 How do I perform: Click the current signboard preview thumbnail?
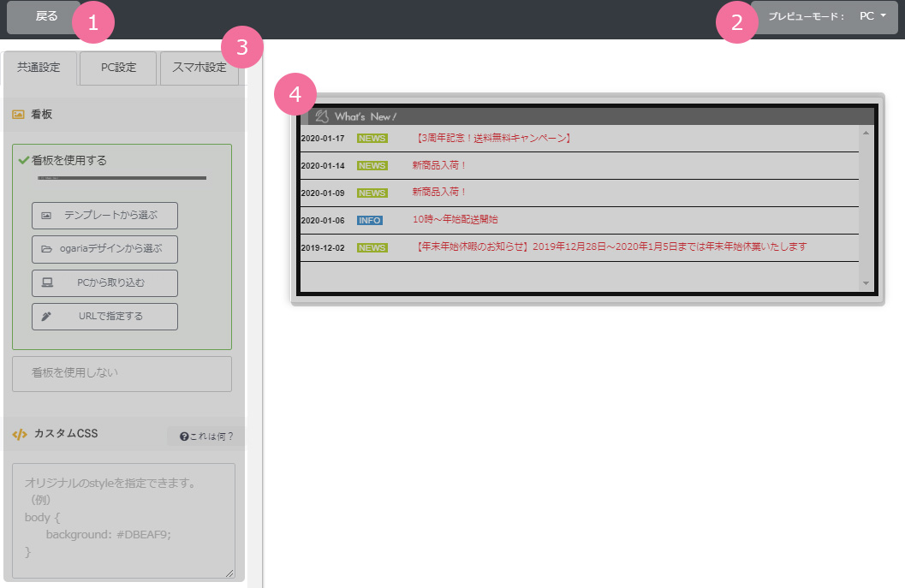pyautogui.click(x=122, y=178)
